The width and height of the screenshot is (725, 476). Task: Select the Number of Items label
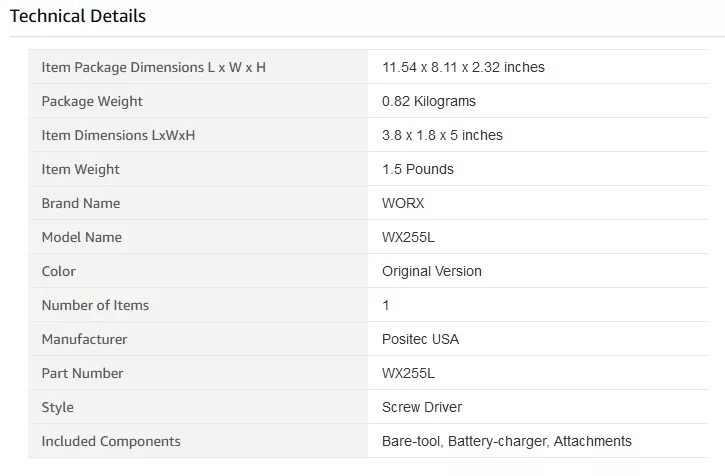pyautogui.click(x=95, y=305)
